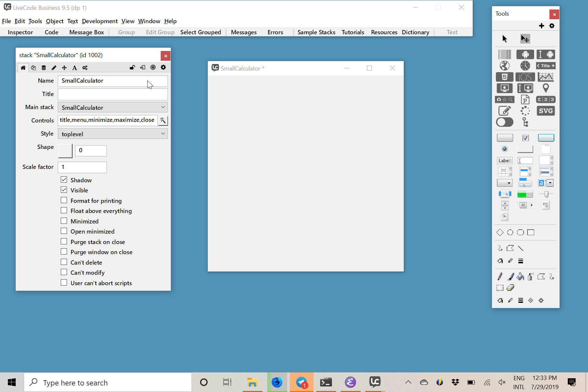Click the stack Name input field
Image resolution: width=588 pixels, height=392 pixels.
click(113, 81)
